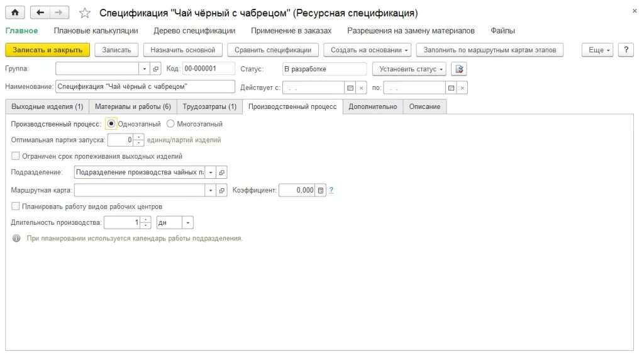644x357 pixels.
Task: Open the Еще menu dropdown
Action: tap(597, 50)
